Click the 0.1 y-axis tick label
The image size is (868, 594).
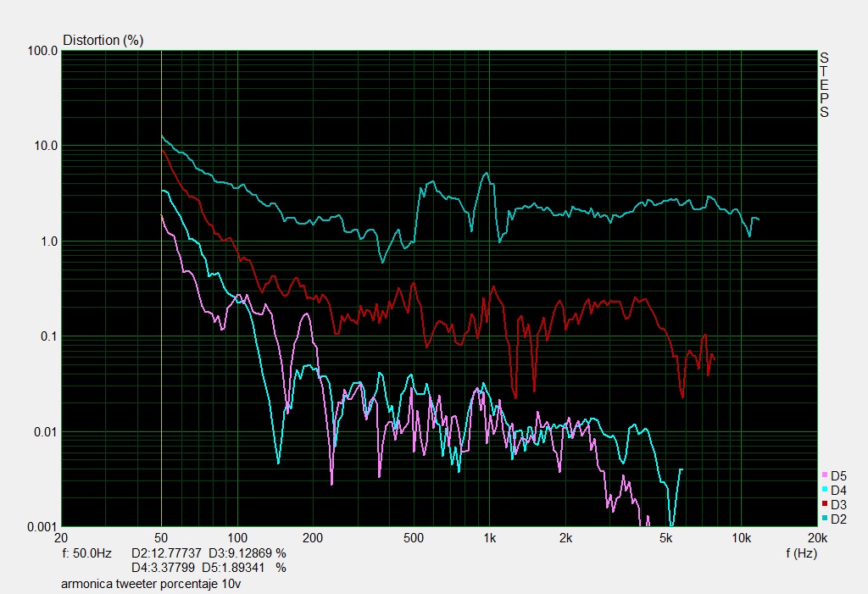point(48,336)
